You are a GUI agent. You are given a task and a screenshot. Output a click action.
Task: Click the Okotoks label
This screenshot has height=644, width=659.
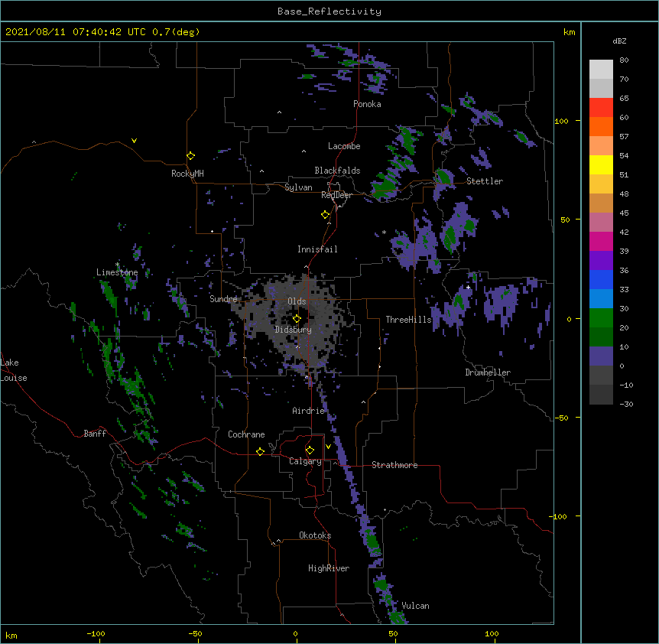pyautogui.click(x=315, y=535)
